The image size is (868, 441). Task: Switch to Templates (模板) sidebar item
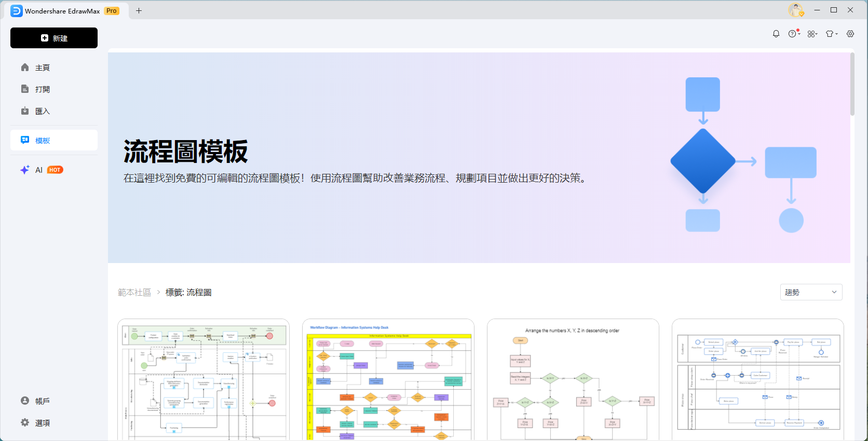54,140
